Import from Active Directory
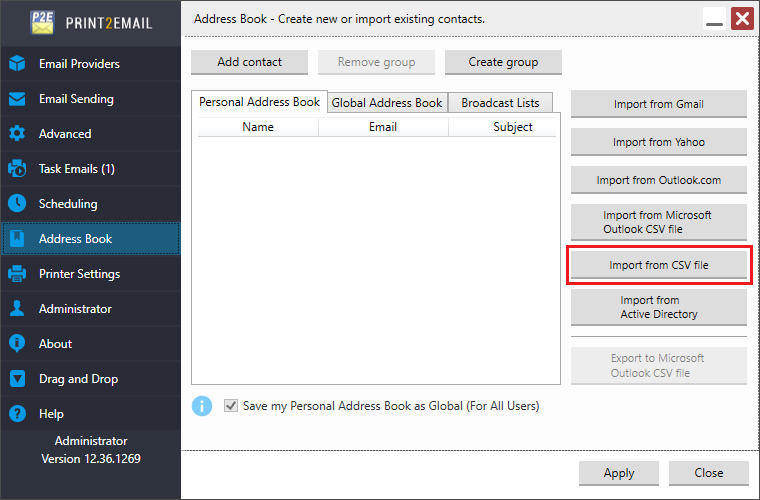 [x=658, y=307]
